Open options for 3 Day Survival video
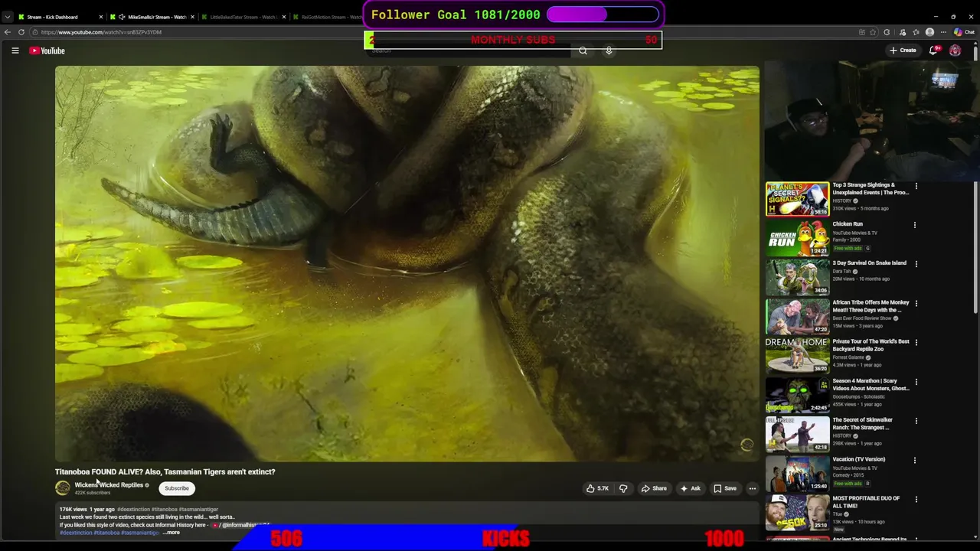Screen dimensions: 980x551 pos(915,264)
